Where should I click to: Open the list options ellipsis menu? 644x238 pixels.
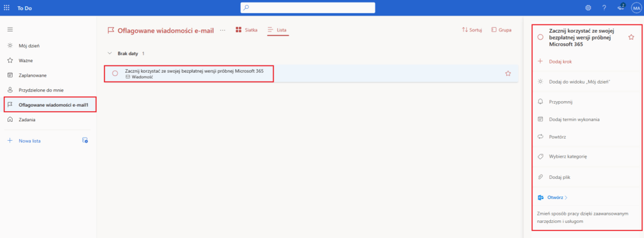pyautogui.click(x=223, y=30)
